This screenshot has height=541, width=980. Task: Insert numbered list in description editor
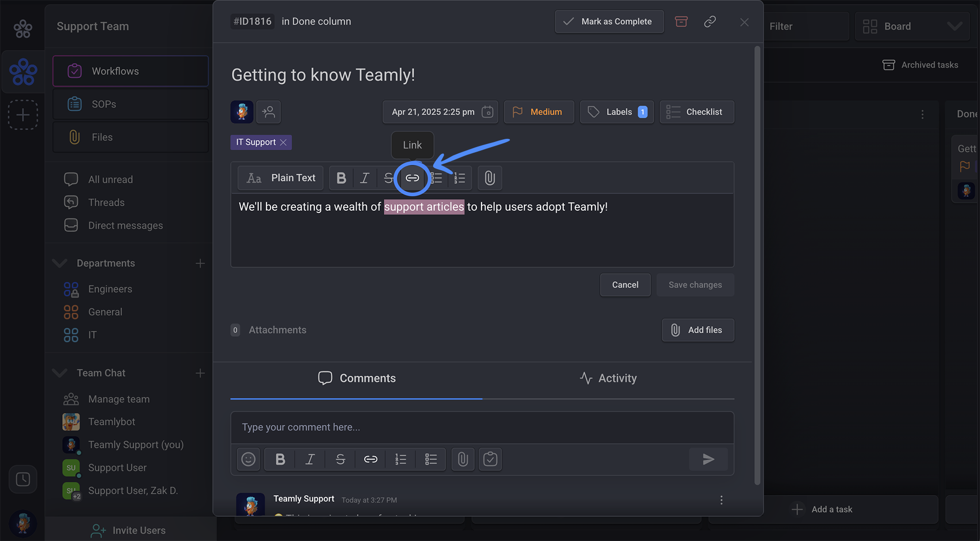coord(459,178)
